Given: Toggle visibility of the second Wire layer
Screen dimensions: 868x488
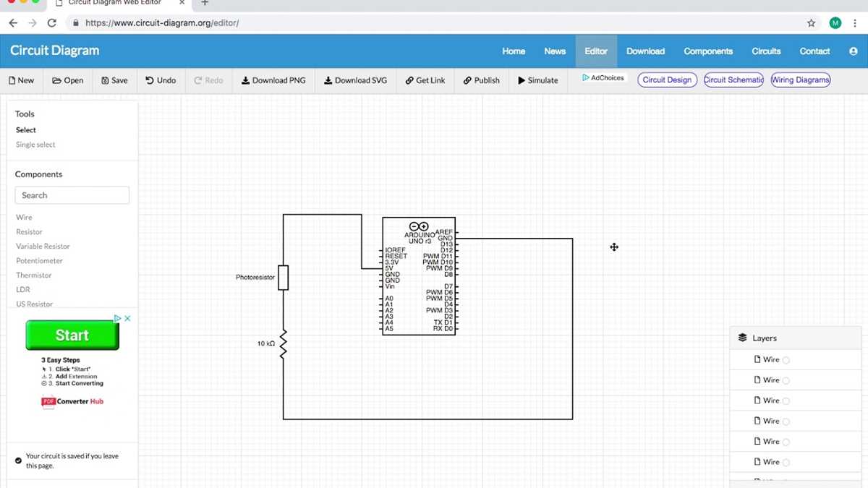Looking at the screenshot, I should coord(786,380).
